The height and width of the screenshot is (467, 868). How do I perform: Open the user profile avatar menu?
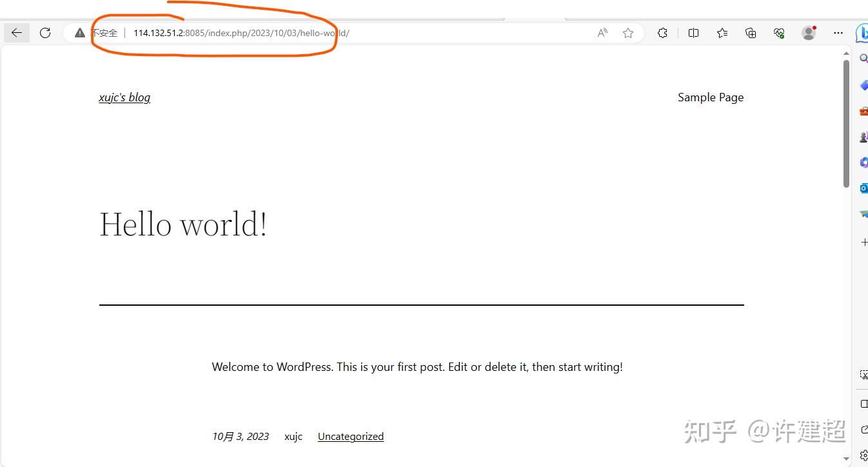coord(809,33)
